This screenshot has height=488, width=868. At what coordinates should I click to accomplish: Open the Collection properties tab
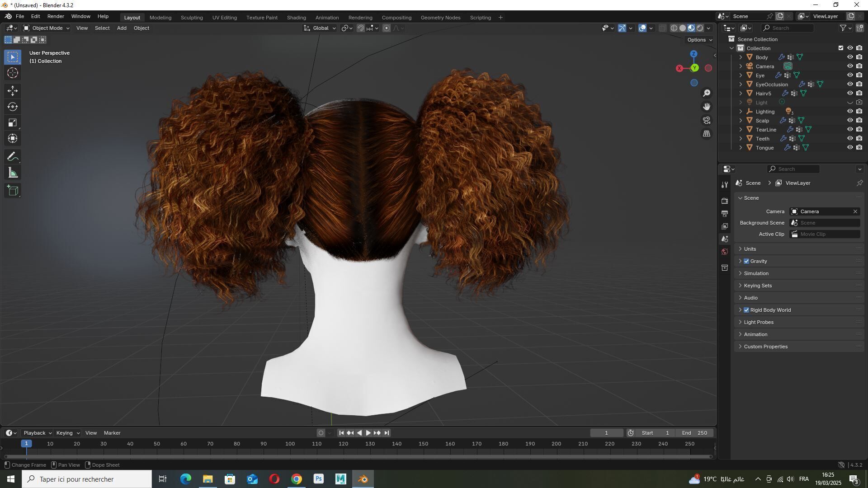click(725, 267)
